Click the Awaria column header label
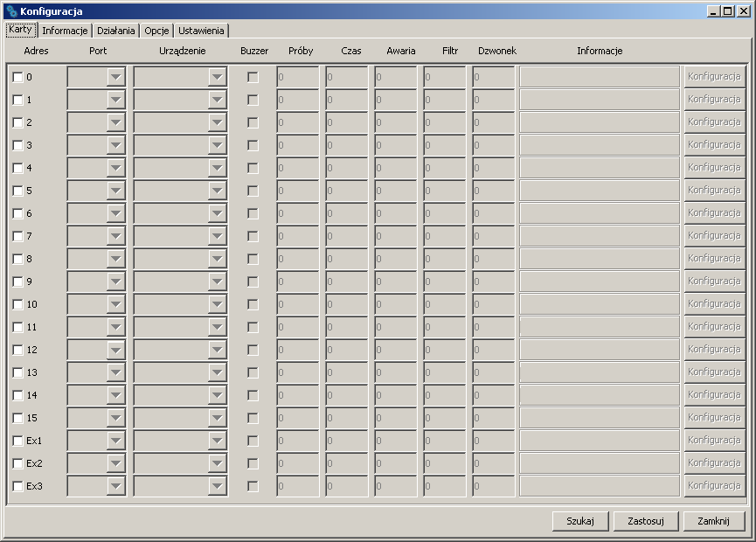The width and height of the screenshot is (756, 542). [400, 51]
